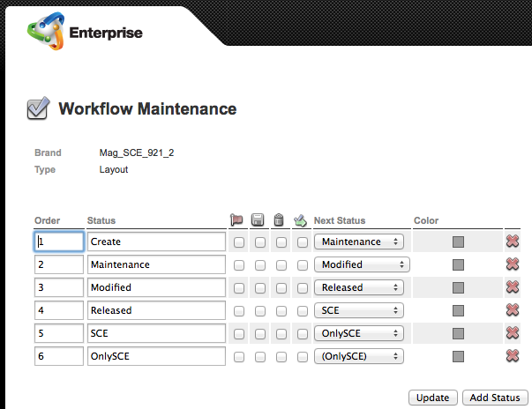The image size is (532, 409).
Task: Open the (OnlySCE) next status dropdown
Action: coord(359,356)
